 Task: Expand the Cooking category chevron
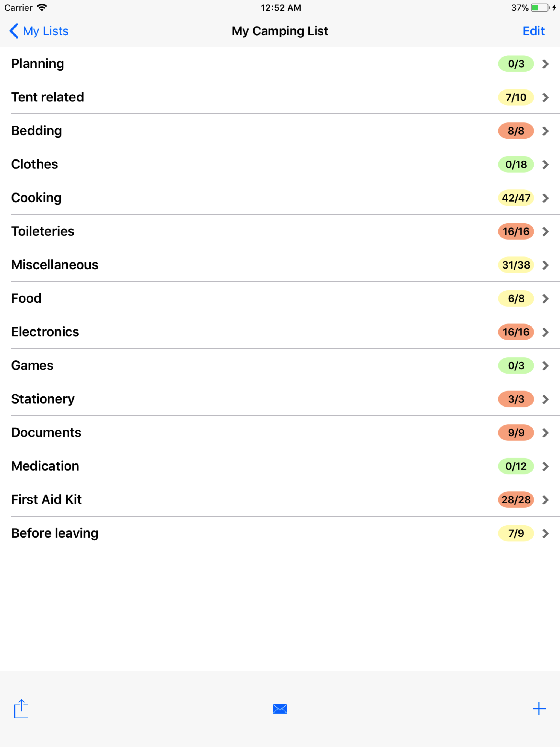coord(545,198)
